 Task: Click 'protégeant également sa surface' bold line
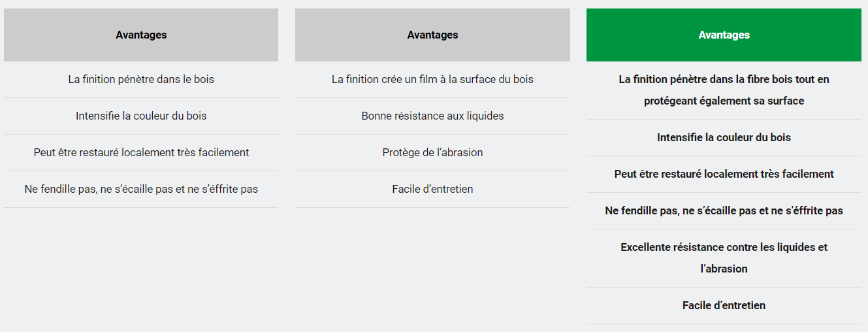(724, 101)
